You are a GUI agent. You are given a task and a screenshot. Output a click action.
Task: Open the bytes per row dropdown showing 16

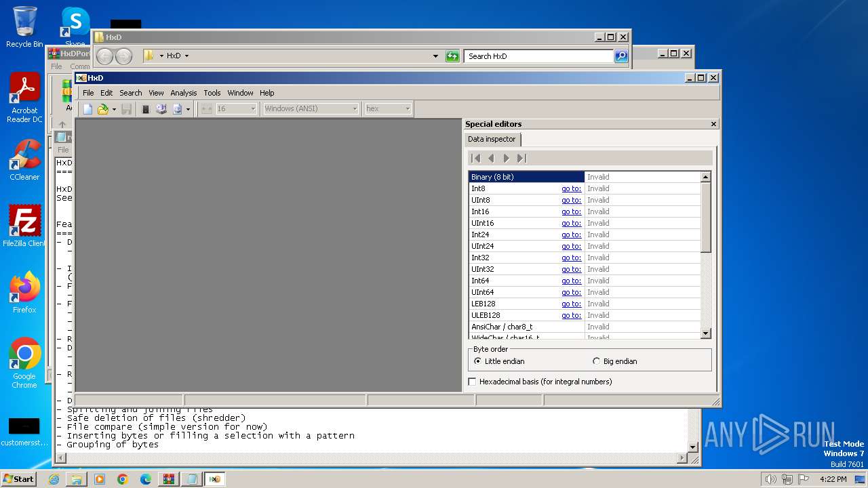coord(236,108)
